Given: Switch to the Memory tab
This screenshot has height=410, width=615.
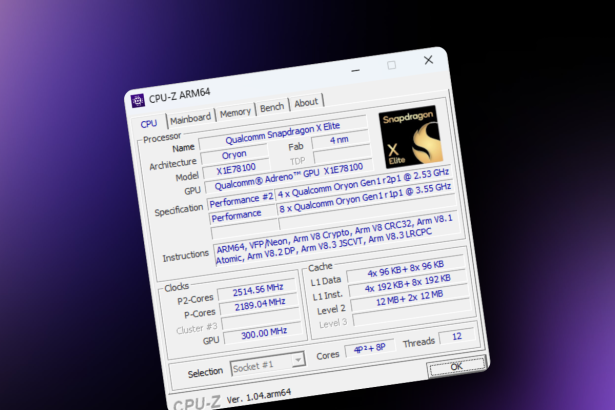Looking at the screenshot, I should click(235, 113).
